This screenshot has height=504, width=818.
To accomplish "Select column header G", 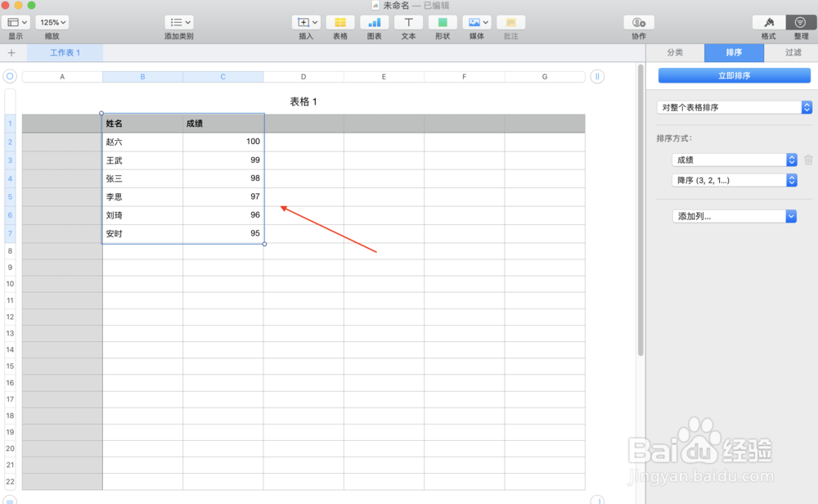I will 545,77.
